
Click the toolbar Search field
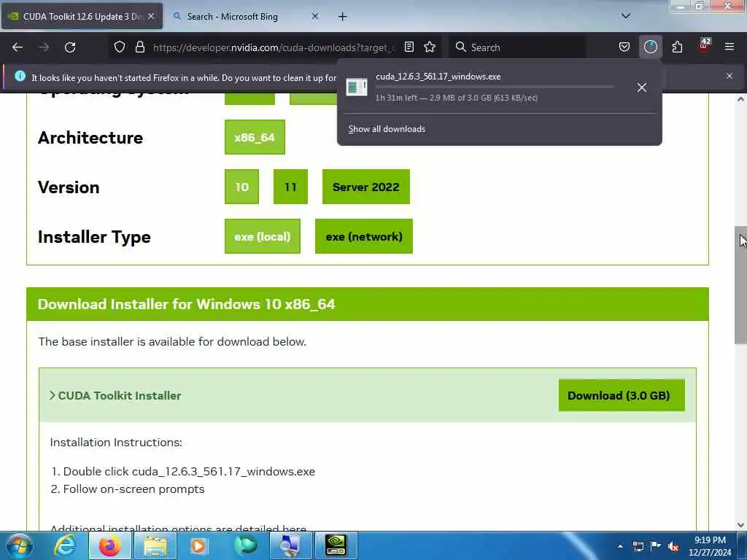518,47
